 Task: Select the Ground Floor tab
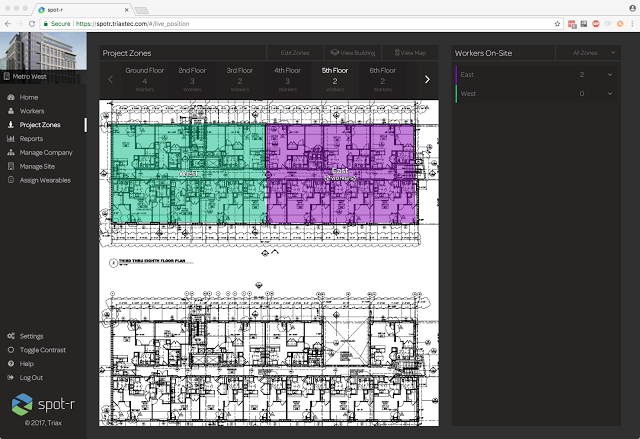144,79
